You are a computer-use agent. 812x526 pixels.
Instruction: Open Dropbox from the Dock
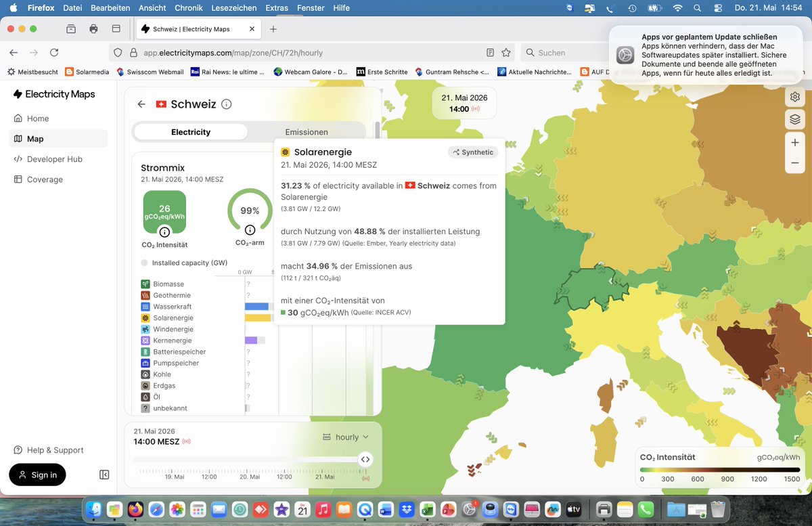pyautogui.click(x=407, y=509)
